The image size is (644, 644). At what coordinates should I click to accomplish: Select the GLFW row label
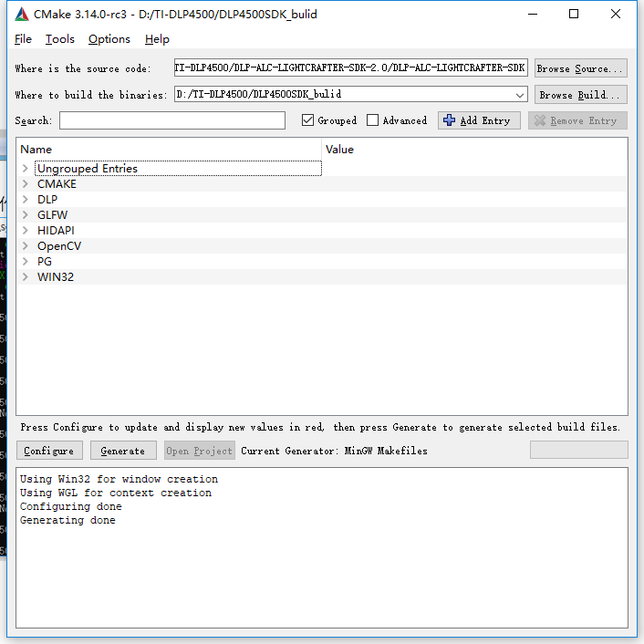(x=52, y=214)
